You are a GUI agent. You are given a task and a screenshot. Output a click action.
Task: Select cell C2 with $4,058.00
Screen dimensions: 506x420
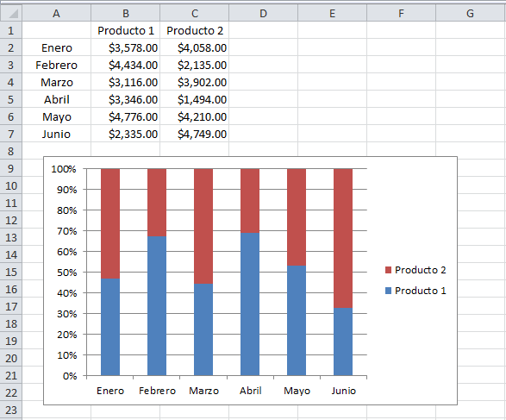tap(195, 47)
